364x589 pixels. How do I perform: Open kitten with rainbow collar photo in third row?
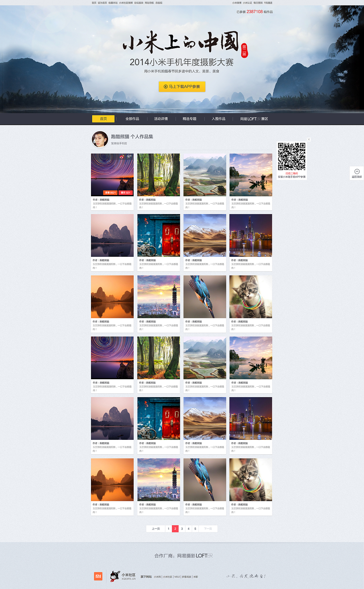(x=251, y=297)
